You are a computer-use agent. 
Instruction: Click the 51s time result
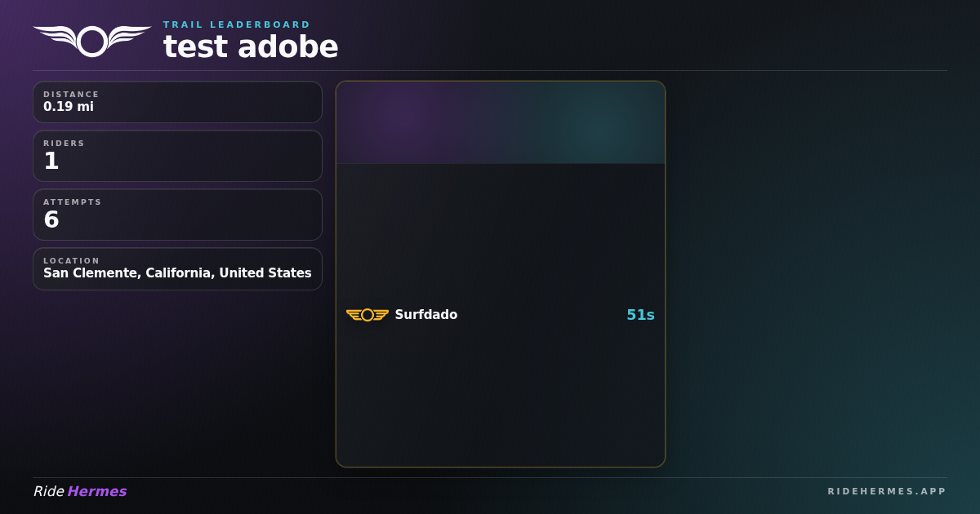click(x=640, y=315)
